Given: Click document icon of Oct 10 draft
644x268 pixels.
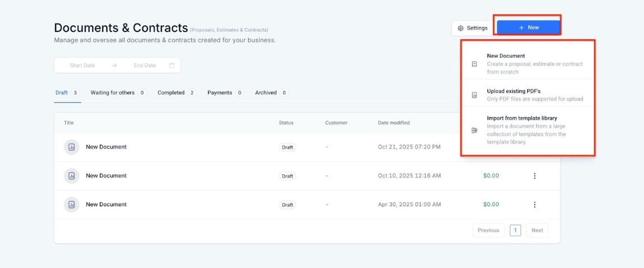Looking at the screenshot, I should [71, 176].
